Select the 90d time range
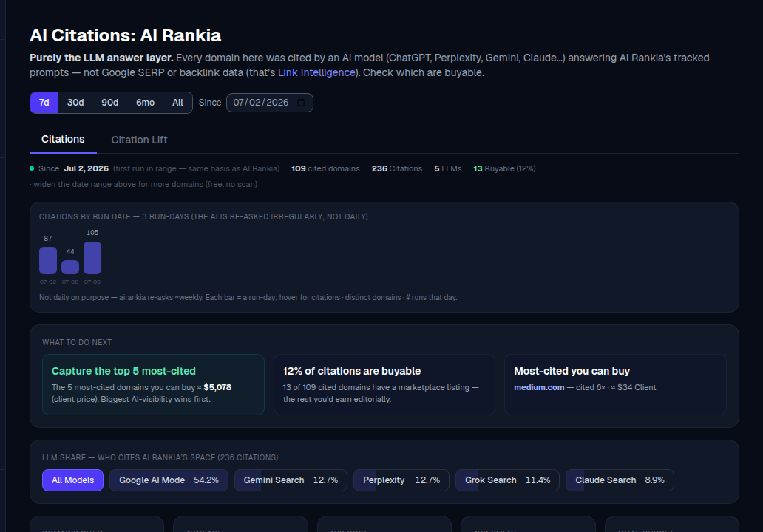763x532 pixels. point(110,103)
